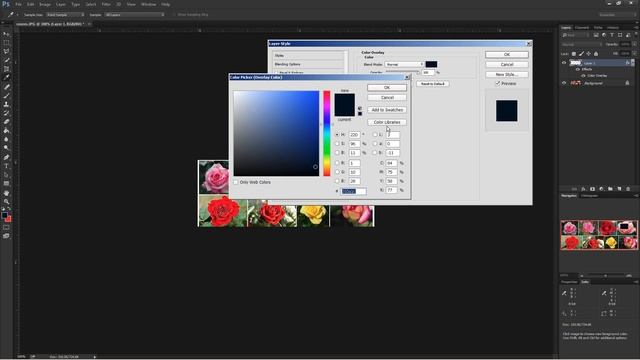Click the vertical hue slider strip
This screenshot has height=360, width=640.
(x=327, y=133)
